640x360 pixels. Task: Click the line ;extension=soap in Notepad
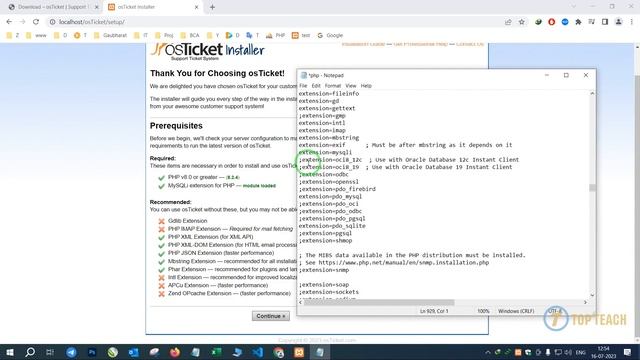323,284
